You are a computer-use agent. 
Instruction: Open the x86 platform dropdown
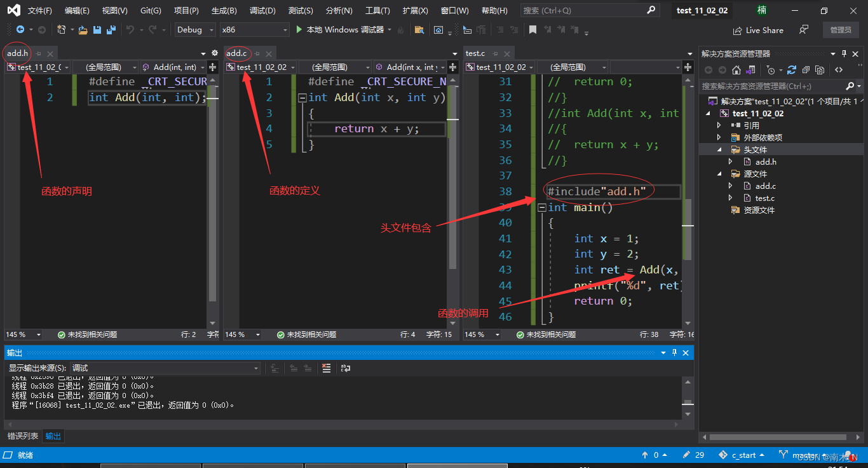(x=254, y=29)
